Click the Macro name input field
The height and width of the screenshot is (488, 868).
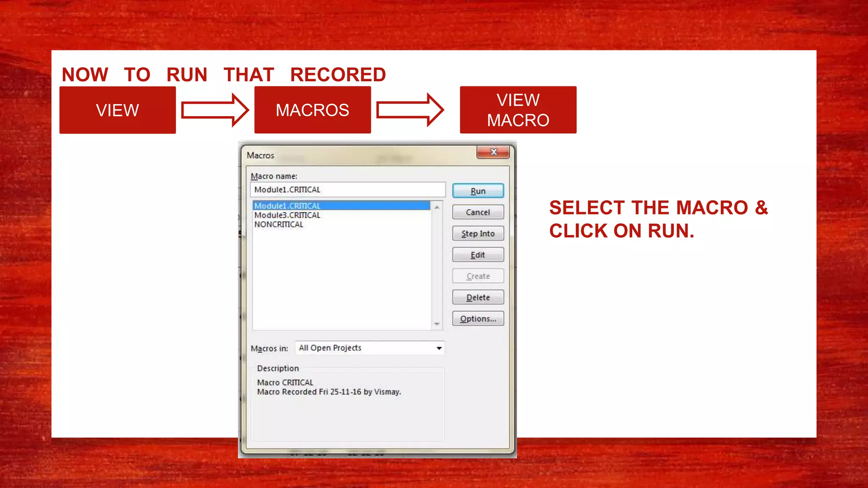coord(348,189)
